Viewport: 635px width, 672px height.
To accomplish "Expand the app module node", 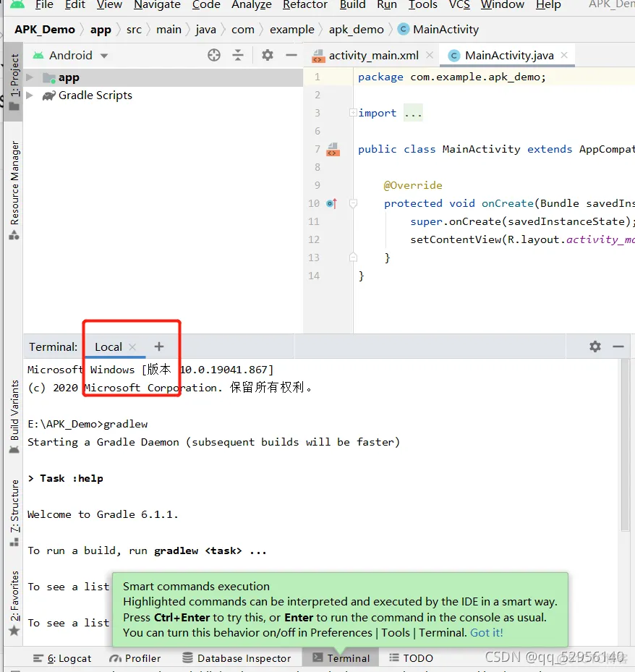I will (30, 77).
